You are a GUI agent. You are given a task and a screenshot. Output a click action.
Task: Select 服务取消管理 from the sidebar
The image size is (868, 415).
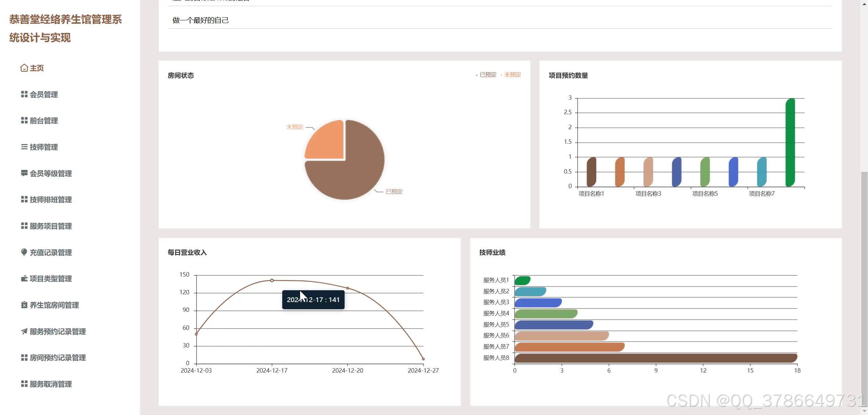coord(51,384)
